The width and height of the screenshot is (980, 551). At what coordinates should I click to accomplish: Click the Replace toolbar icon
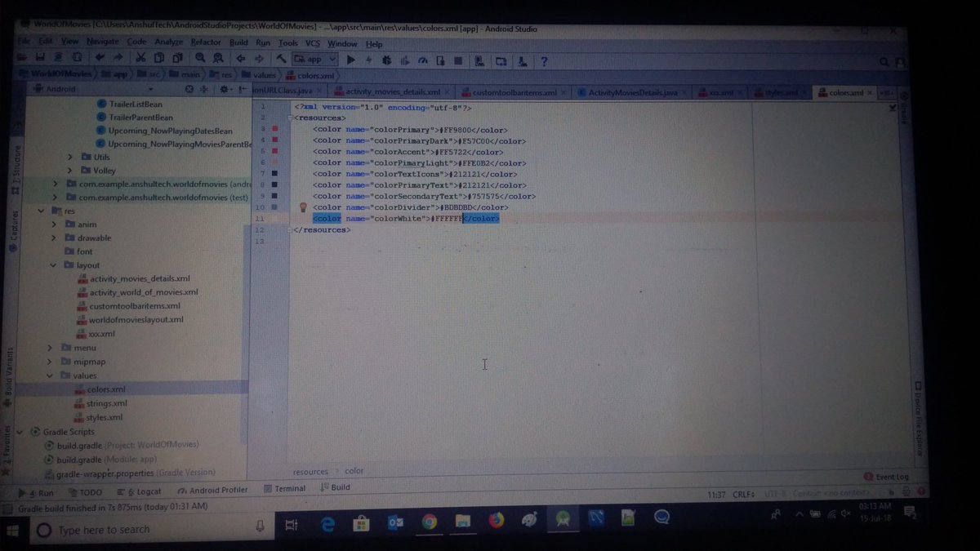218,58
